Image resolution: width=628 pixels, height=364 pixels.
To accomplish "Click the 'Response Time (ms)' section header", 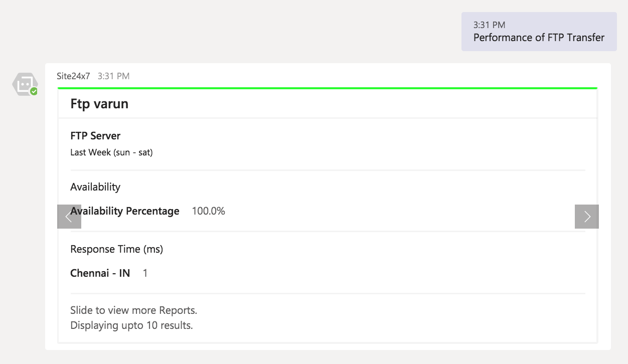I will click(x=116, y=249).
